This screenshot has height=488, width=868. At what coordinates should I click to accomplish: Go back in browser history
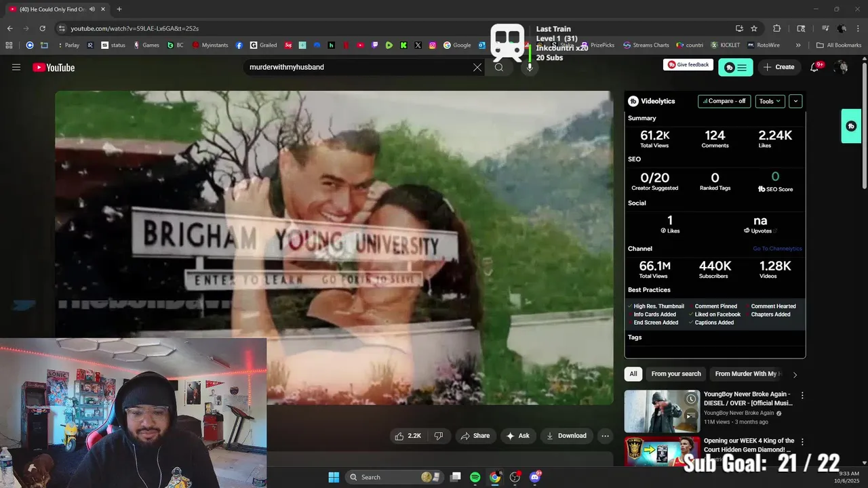click(9, 28)
